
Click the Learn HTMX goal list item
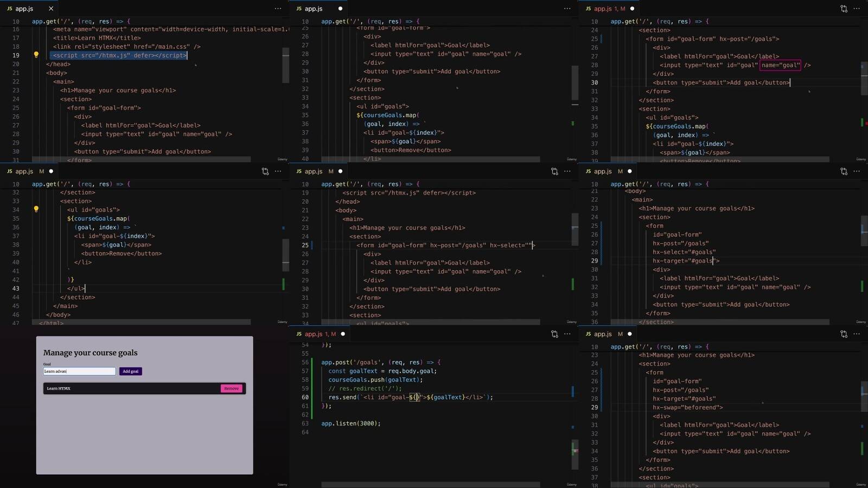click(x=130, y=389)
